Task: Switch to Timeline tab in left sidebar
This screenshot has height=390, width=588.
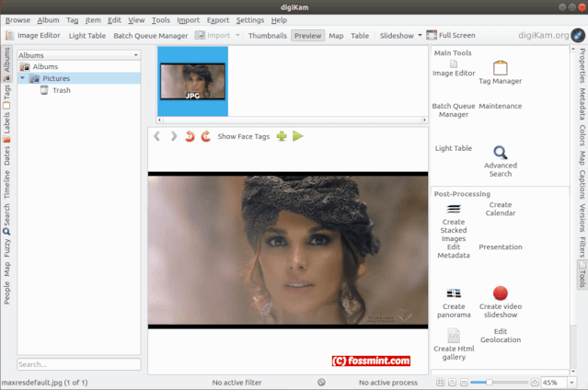Action: click(x=6, y=185)
